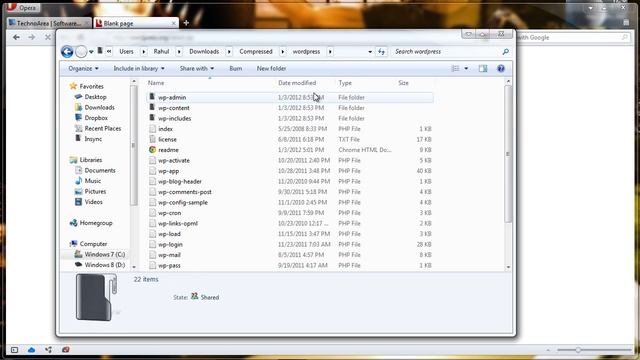Open Windows 8 (D:) drive
Viewport: 640px width, 360px height.
pos(104,265)
